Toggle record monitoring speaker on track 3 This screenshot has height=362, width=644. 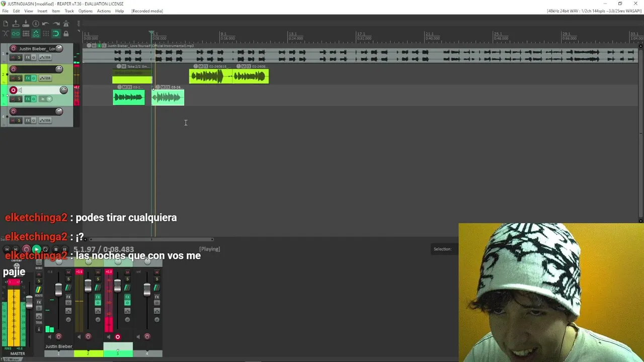pos(21,90)
